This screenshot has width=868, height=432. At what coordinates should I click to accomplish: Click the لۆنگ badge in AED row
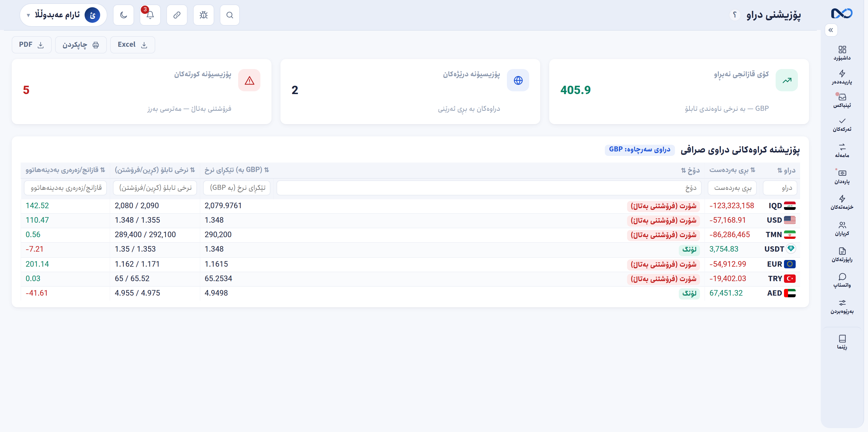tap(689, 293)
